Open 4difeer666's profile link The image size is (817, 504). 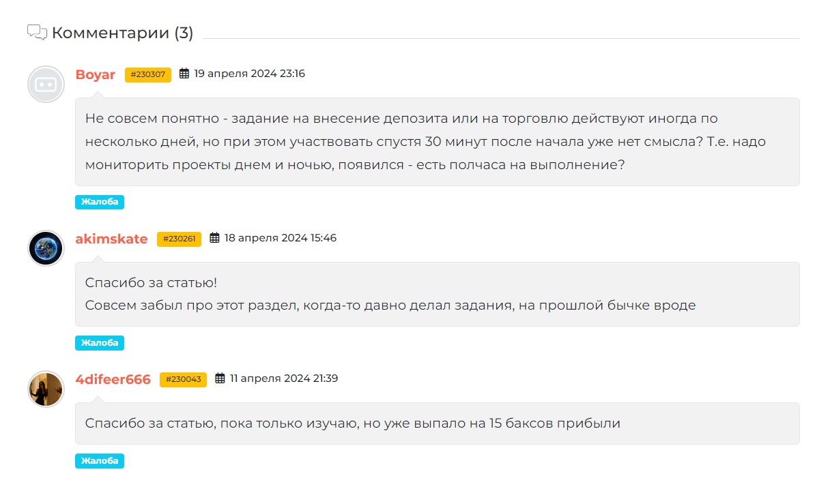[113, 379]
